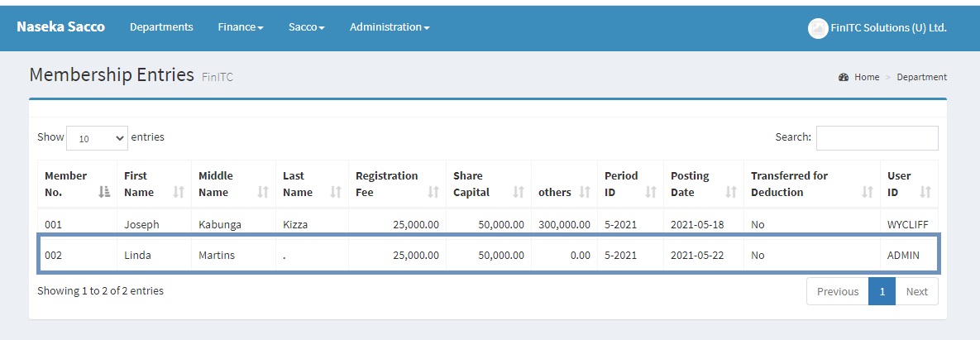Screen dimensions: 980x340
Task: Click the dashboard icon beside Home breadcrumb
Action: 844,77
